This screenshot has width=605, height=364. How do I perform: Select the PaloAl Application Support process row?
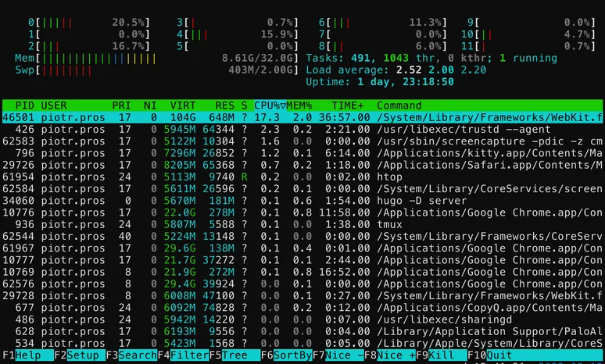point(302,332)
